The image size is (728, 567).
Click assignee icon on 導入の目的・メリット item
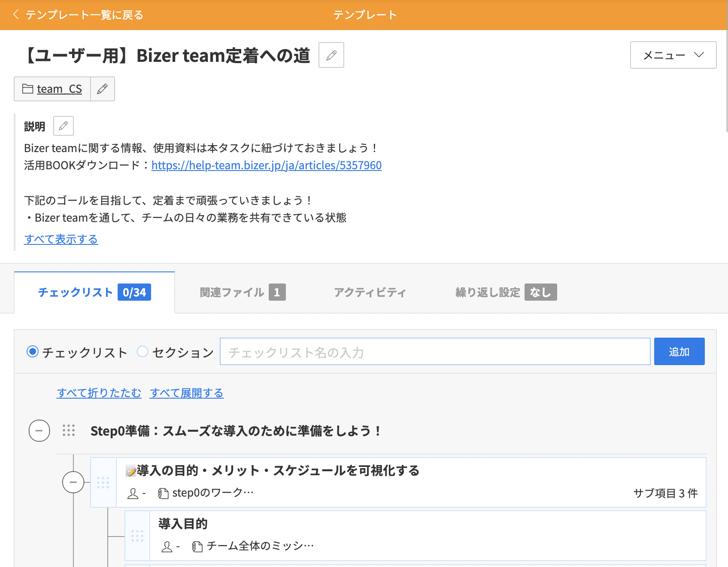pos(133,494)
